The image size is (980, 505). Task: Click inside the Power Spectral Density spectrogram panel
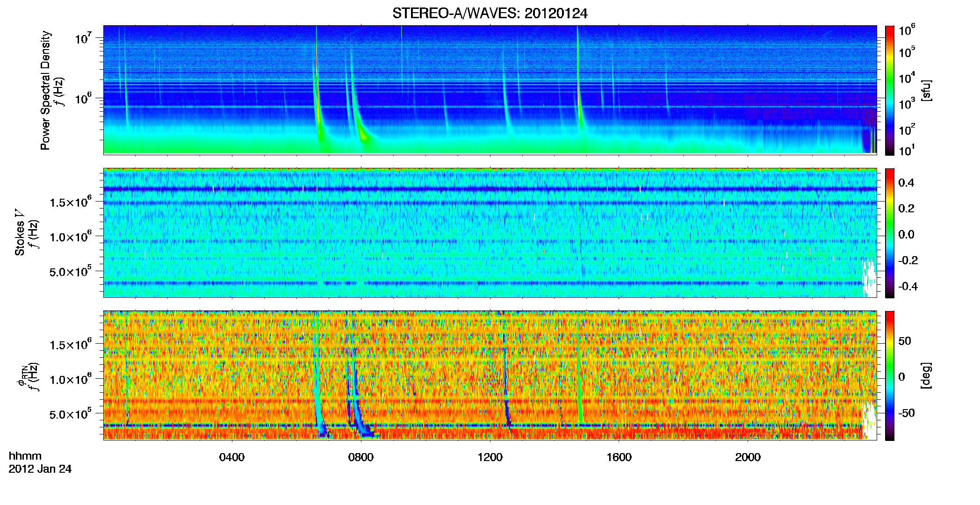coord(490,90)
